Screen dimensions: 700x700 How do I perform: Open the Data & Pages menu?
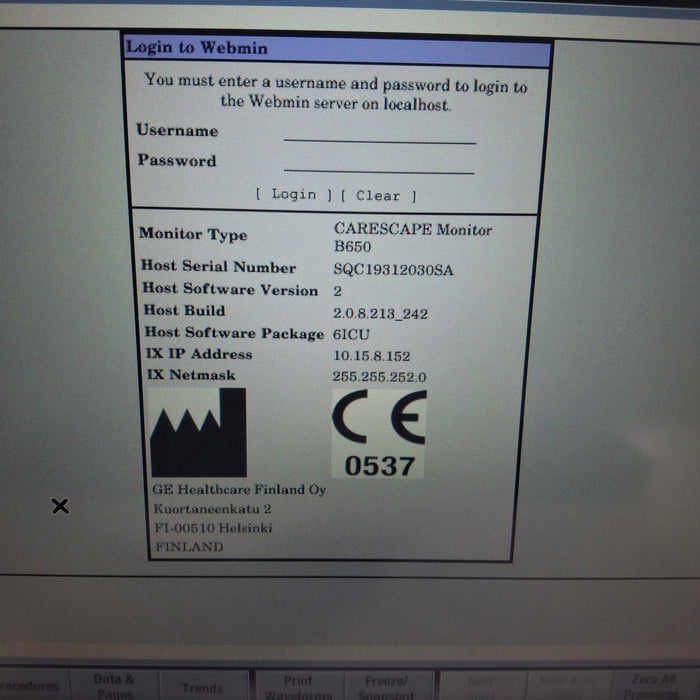point(114,685)
